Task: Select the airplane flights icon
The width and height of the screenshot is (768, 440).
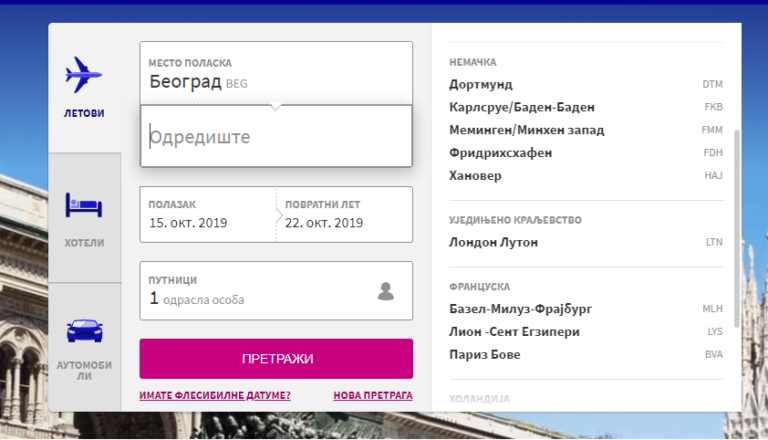Action: [x=84, y=75]
